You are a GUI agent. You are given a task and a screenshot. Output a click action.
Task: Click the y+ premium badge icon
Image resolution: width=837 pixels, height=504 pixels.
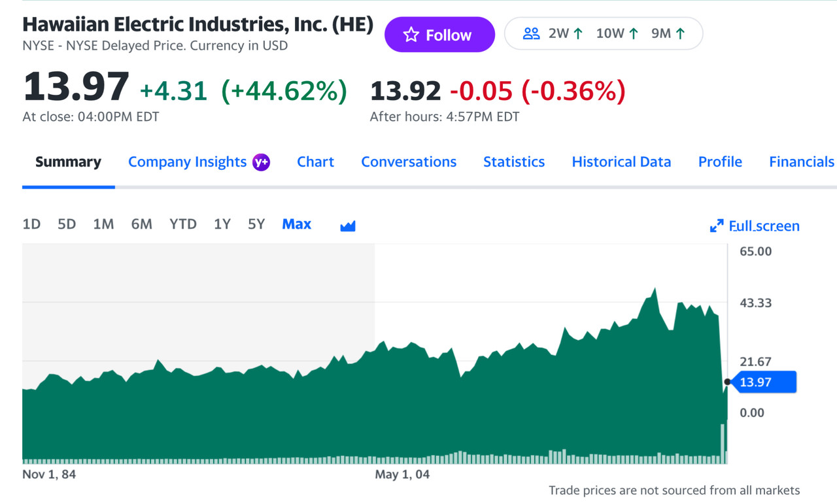point(262,162)
